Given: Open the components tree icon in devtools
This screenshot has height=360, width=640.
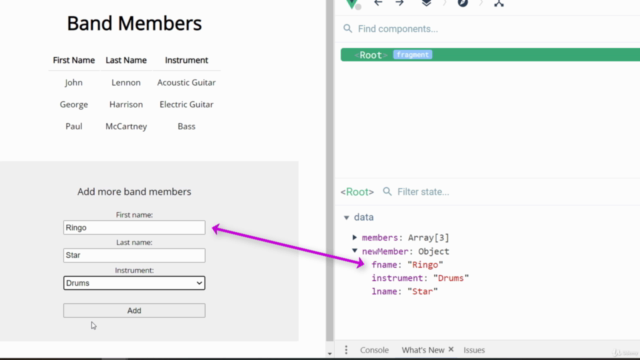Looking at the screenshot, I should point(499,3).
